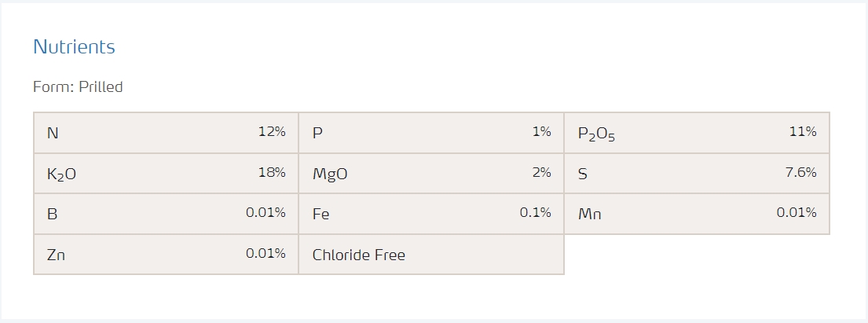Click the 0.1% iron value
The image size is (868, 323).
coord(535,212)
